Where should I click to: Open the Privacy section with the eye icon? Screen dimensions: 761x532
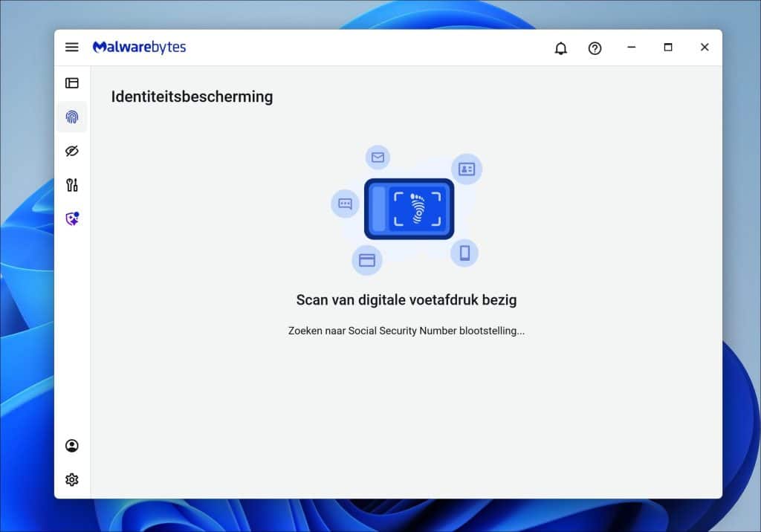pyautogui.click(x=71, y=151)
